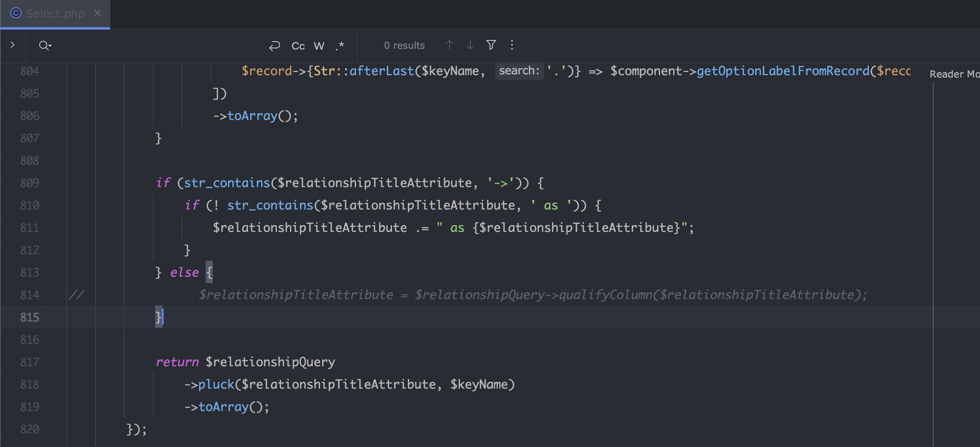The image size is (980, 447).
Task: Switch to the Select.php tab
Action: [55, 13]
